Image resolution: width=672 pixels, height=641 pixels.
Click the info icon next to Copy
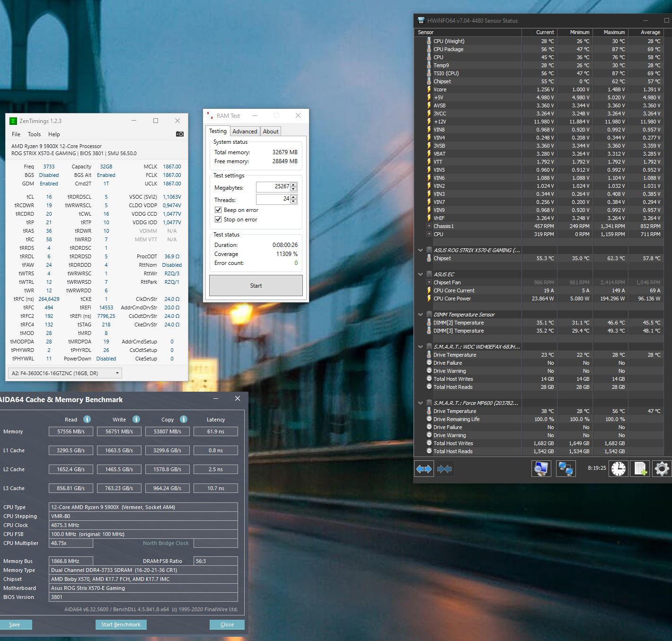184,419
